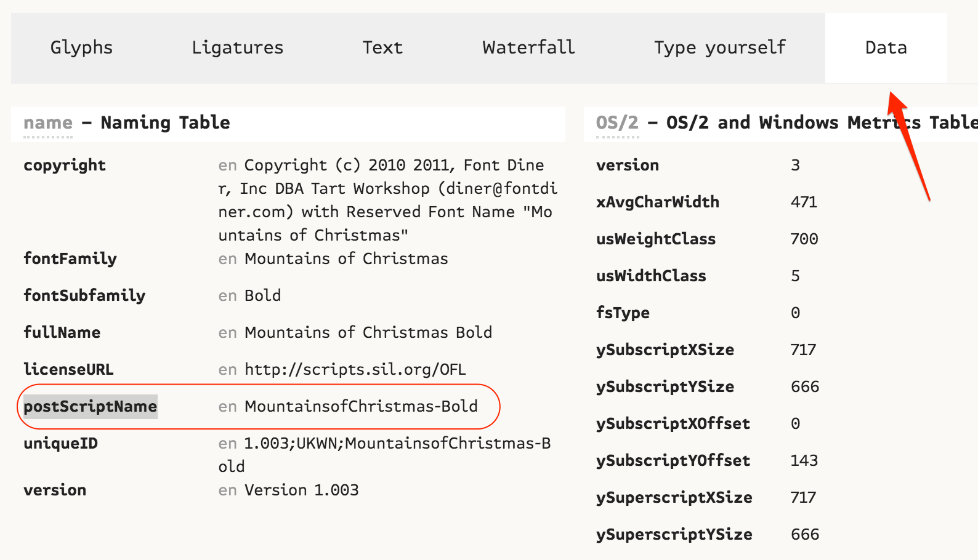
Task: Switch to the Ligatures tab
Action: [237, 48]
